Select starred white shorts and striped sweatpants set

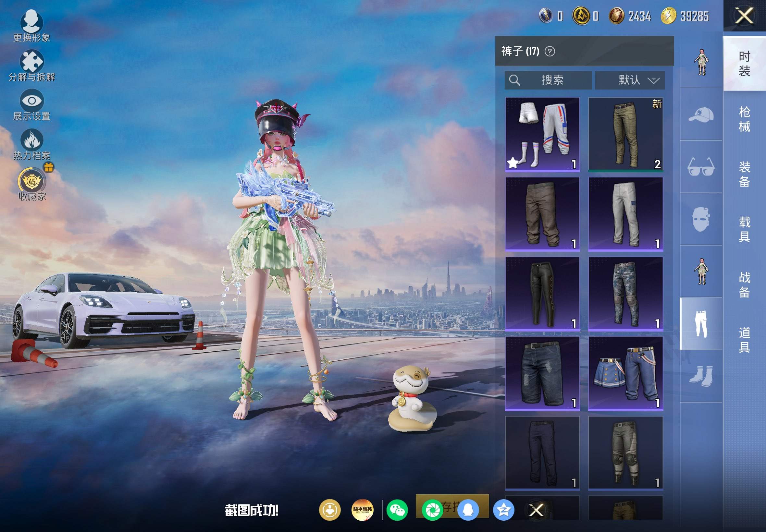tap(542, 134)
